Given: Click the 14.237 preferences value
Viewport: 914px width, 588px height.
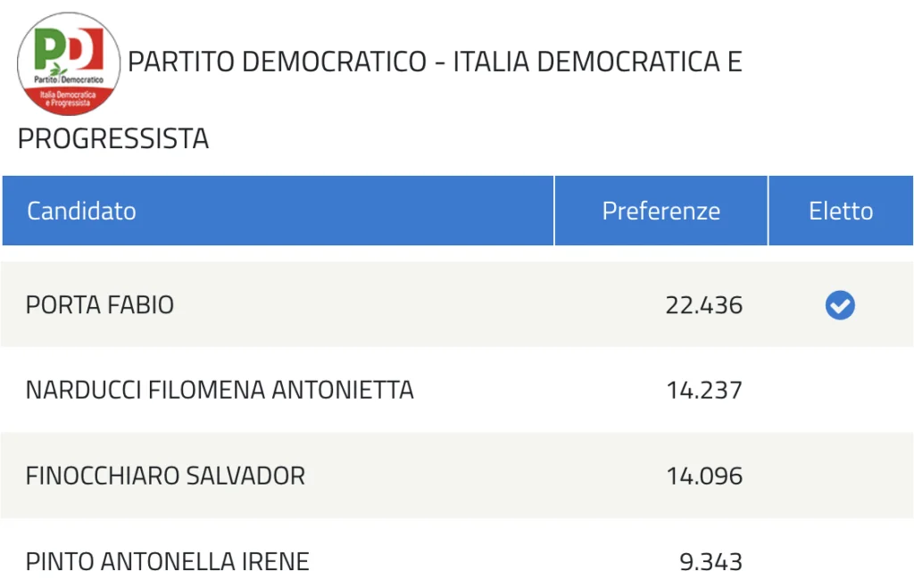Looking at the screenshot, I should (x=704, y=391).
